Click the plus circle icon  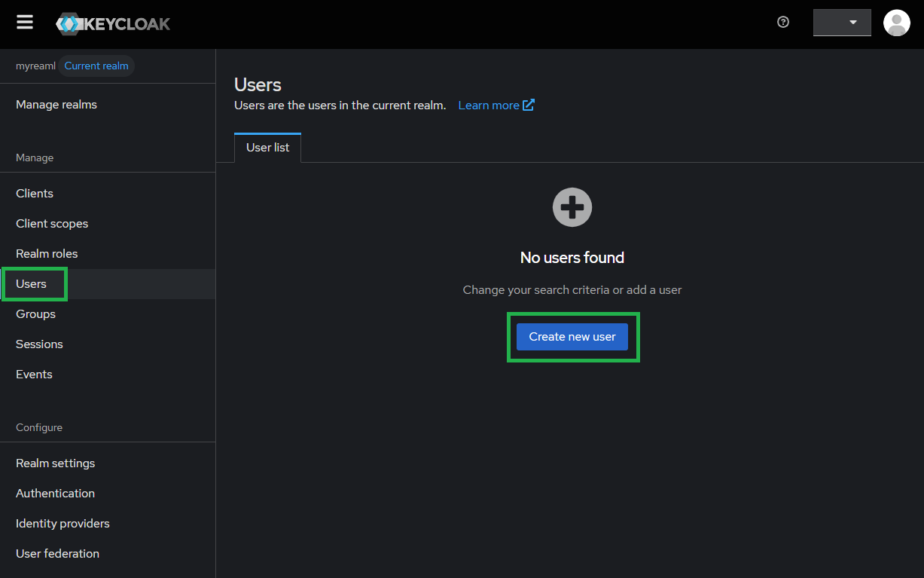572,207
